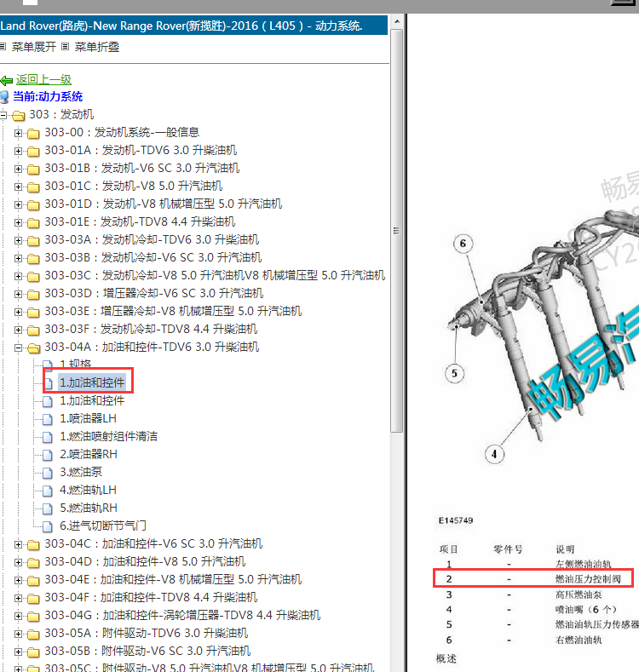This screenshot has width=639, height=672.
Task: Click folder icon of 303-05B entry
Action: coord(33,652)
